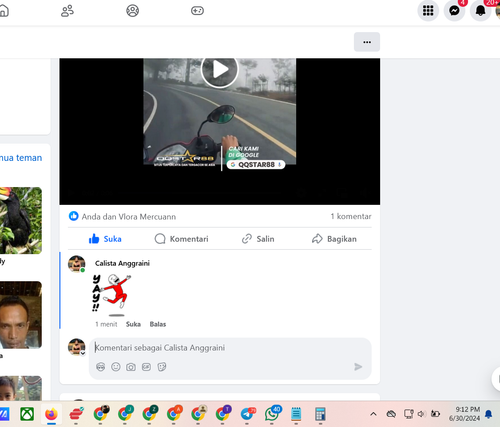Open the Chrome profile with letter J badge

125,414
